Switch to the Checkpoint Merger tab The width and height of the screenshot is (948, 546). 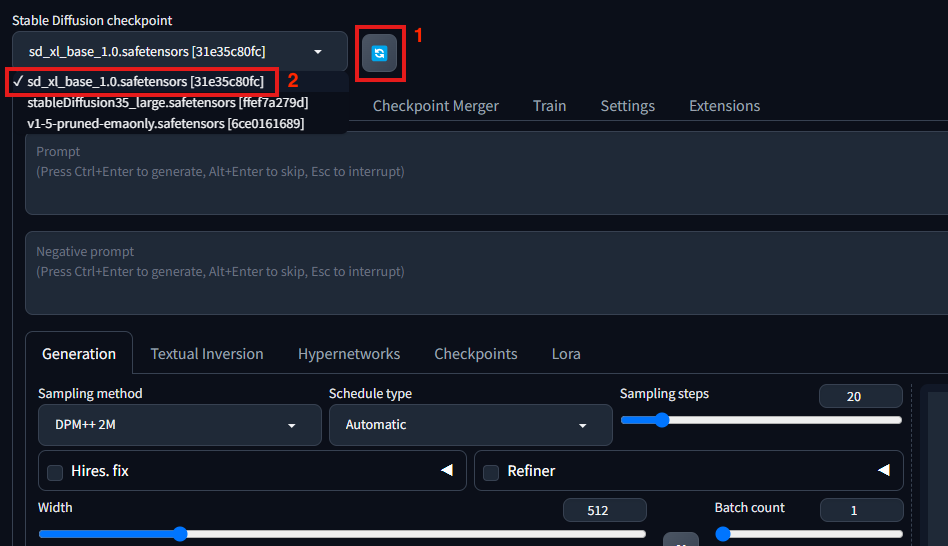click(435, 106)
